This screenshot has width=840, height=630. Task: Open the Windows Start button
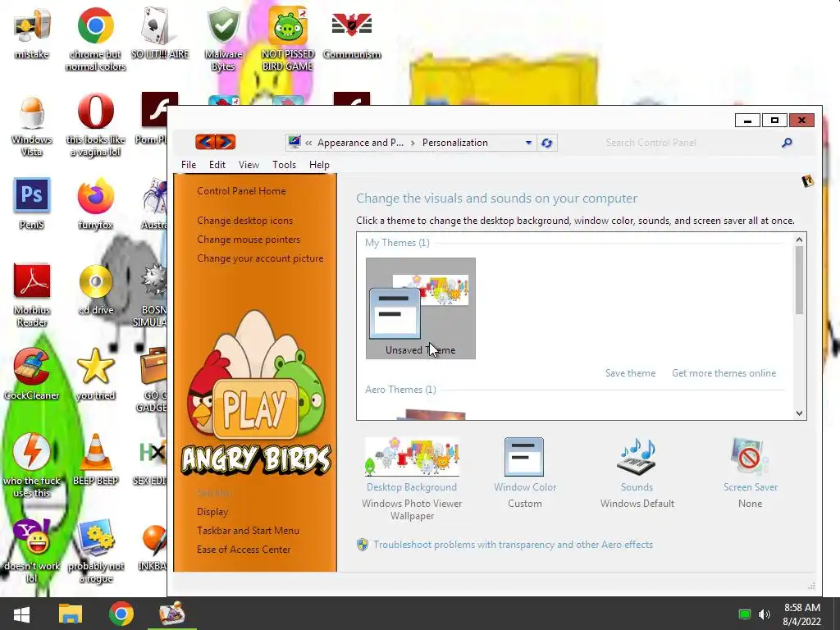(x=21, y=614)
